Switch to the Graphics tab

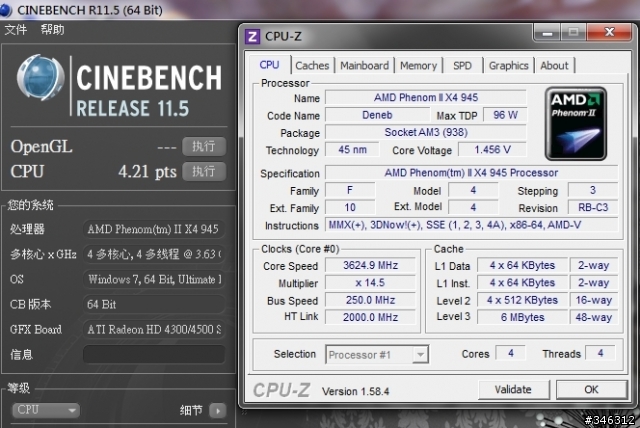coord(509,66)
